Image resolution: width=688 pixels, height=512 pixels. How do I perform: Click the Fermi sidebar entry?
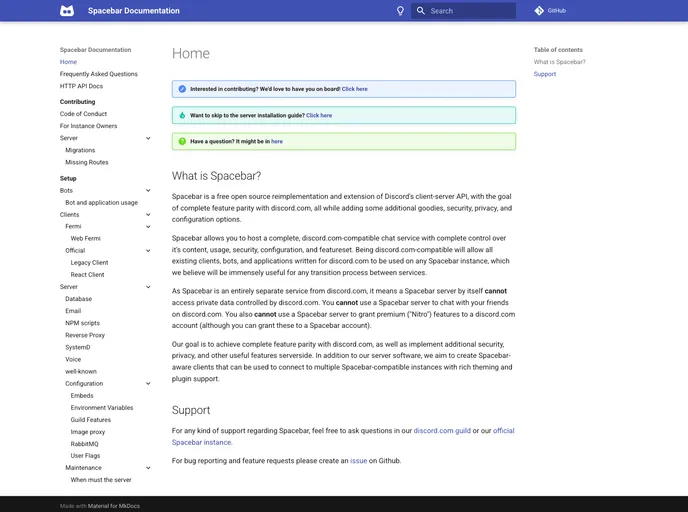[73, 226]
